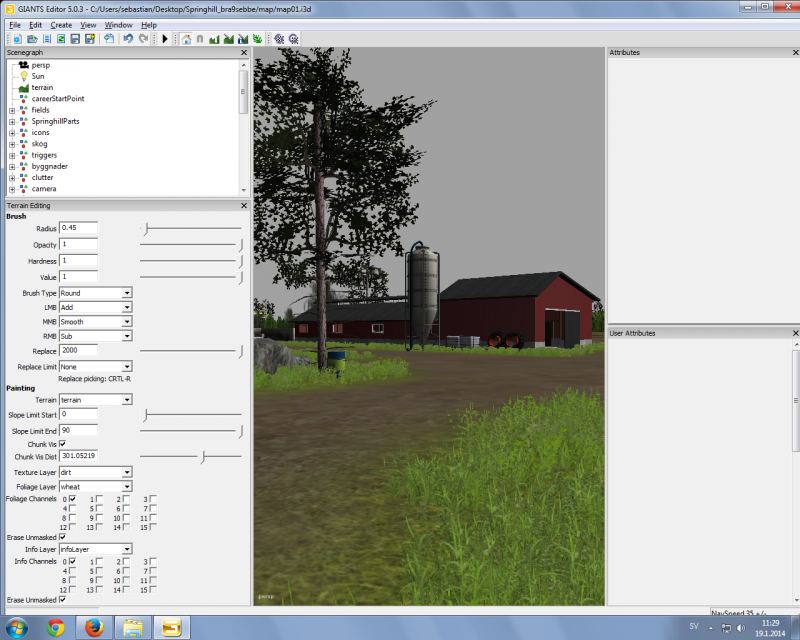Close the Attributes panel
This screenshot has height=640, width=800.
tap(795, 53)
